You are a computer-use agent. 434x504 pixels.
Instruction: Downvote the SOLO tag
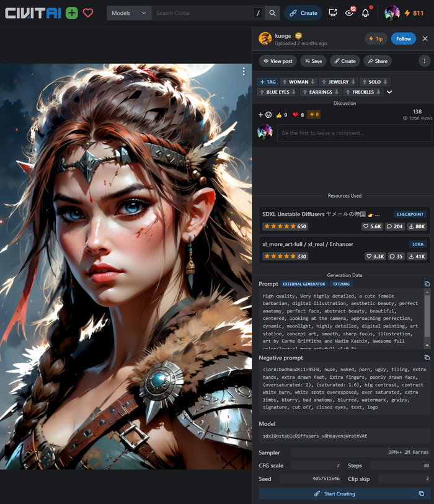pyautogui.click(x=385, y=82)
